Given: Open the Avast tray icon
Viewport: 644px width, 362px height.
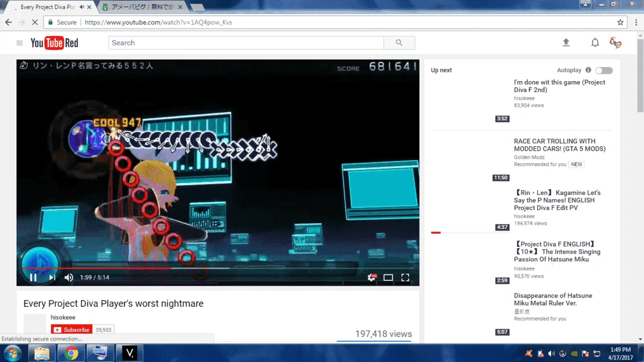Looking at the screenshot, I should coord(528,353).
